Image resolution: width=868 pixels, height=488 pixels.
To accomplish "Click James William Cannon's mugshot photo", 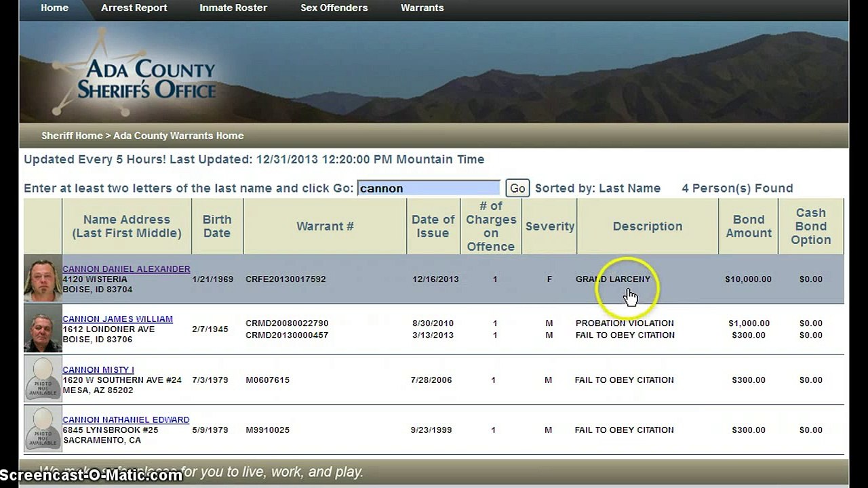I will (x=43, y=329).
